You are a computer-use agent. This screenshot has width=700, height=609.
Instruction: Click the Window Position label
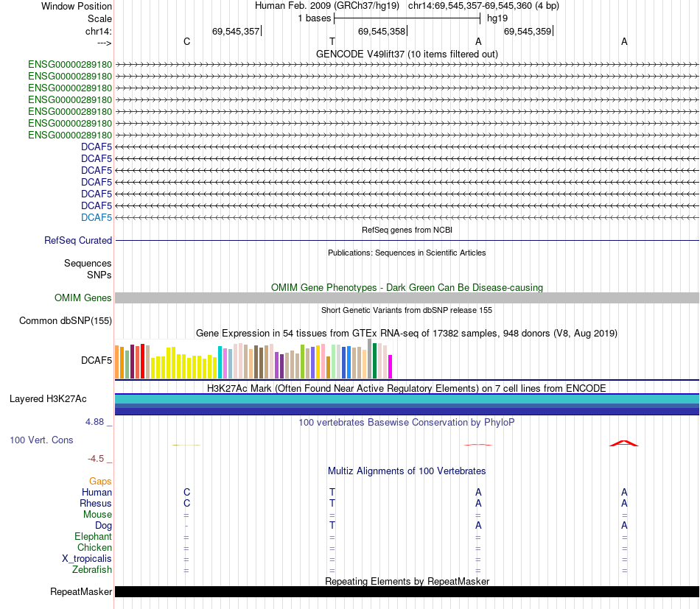pyautogui.click(x=77, y=6)
